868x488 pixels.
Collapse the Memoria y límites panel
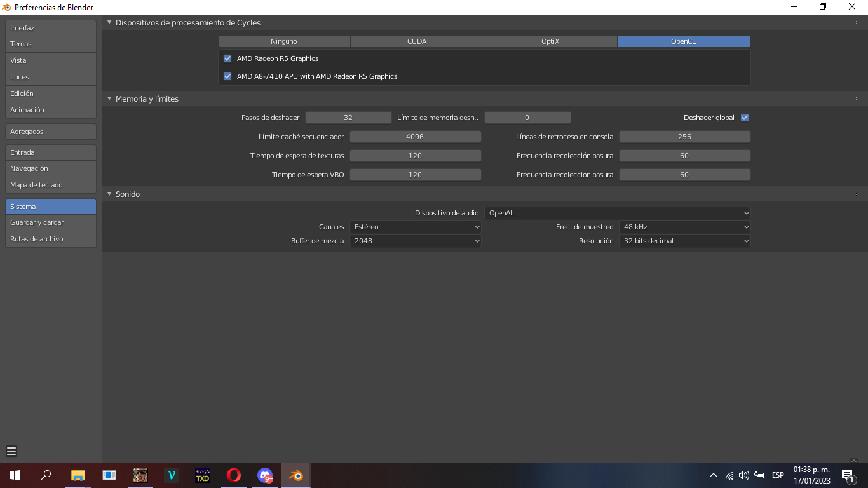coord(109,99)
